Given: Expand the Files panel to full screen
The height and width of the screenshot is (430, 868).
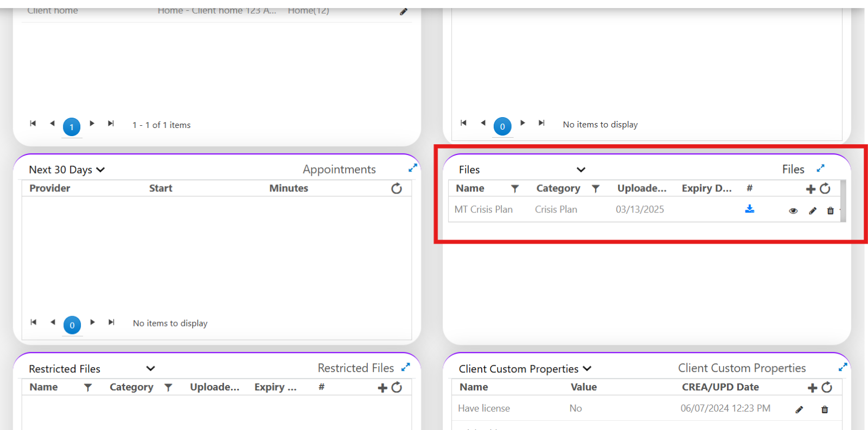Looking at the screenshot, I should (x=821, y=169).
